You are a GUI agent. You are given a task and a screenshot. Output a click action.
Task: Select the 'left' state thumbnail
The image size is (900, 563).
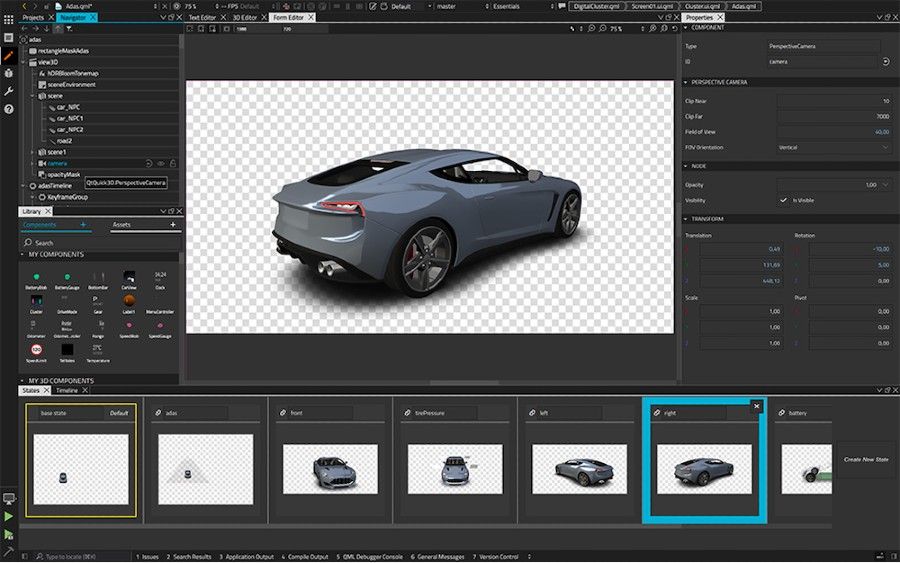579,469
